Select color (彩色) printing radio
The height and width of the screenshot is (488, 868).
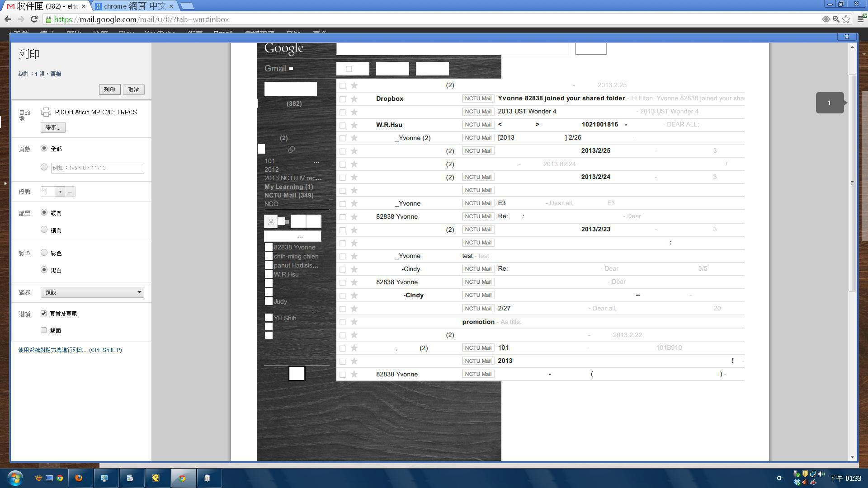tap(44, 253)
